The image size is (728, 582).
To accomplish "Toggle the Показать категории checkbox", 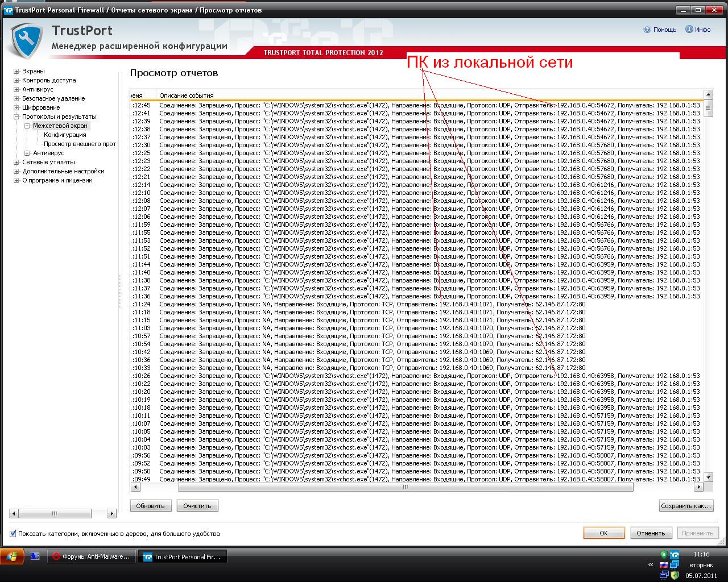I will [13, 534].
